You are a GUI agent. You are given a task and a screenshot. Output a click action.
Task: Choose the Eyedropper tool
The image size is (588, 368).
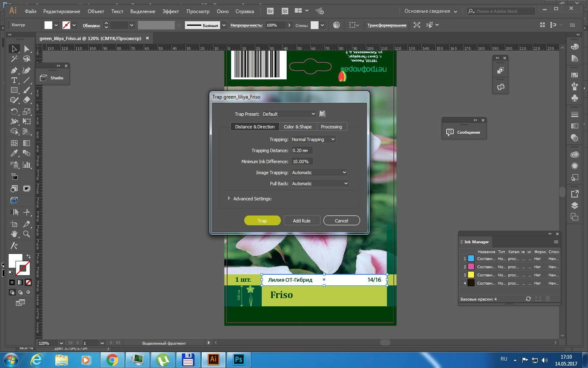pyautogui.click(x=14, y=153)
